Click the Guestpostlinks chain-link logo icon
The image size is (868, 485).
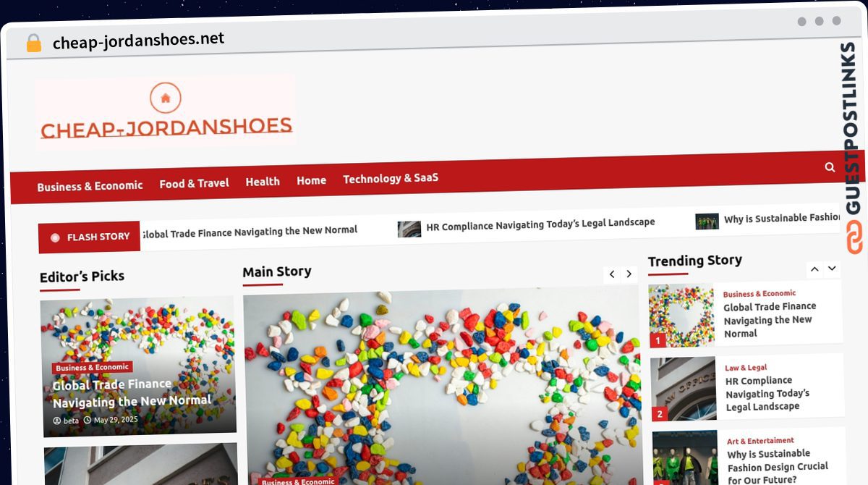(x=855, y=238)
